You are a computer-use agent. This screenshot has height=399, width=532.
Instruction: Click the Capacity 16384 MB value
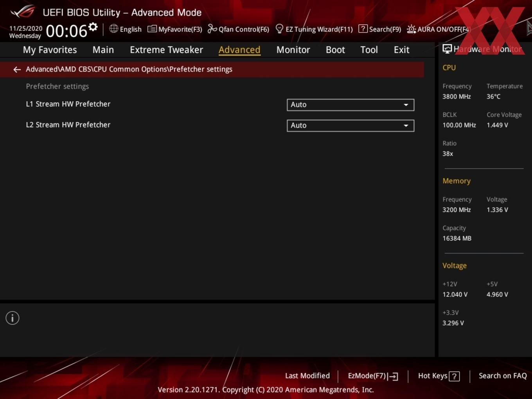457,239
